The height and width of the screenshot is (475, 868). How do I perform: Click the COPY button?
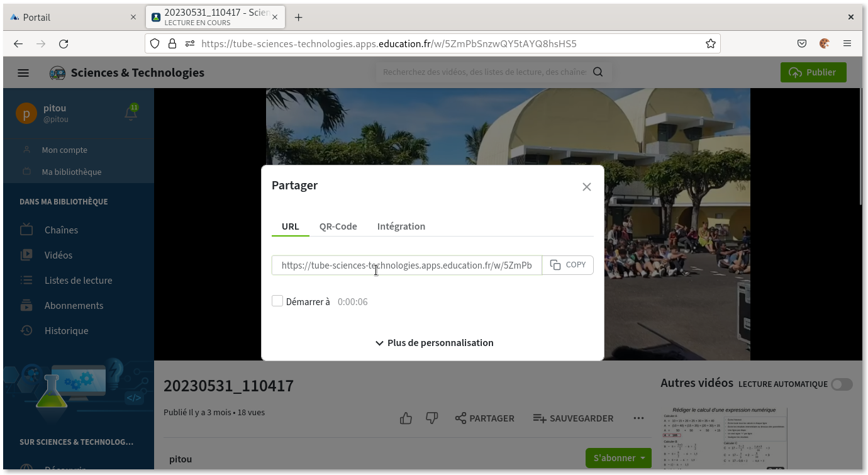(x=567, y=265)
